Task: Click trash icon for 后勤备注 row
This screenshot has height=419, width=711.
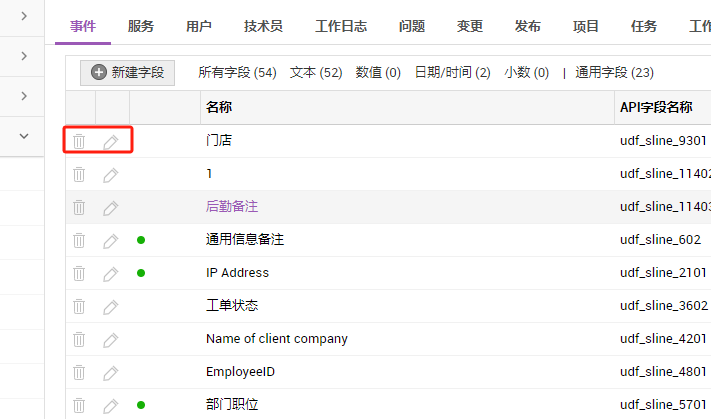Action: tap(79, 207)
